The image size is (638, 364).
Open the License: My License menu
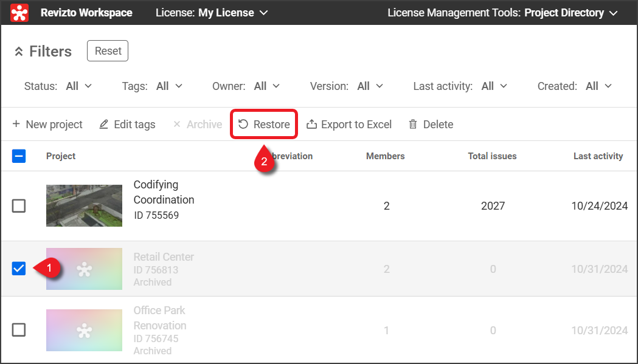[x=212, y=13]
